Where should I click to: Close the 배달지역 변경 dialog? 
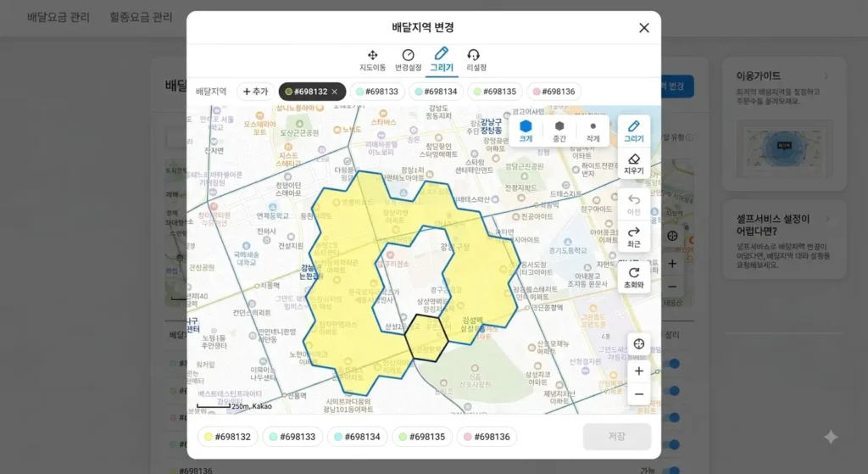(644, 28)
